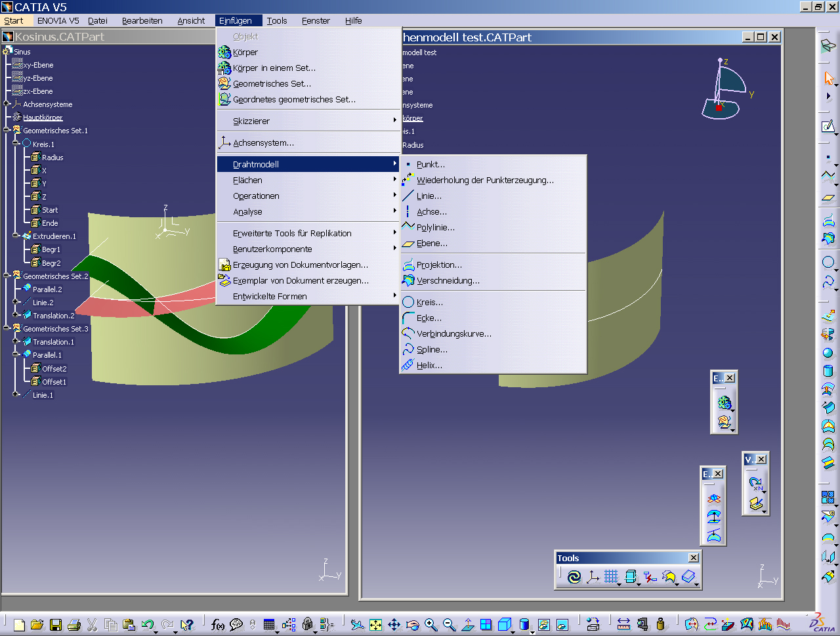This screenshot has height=636, width=840.
Task: Click the Zoom Out magnifier
Action: pos(449,624)
